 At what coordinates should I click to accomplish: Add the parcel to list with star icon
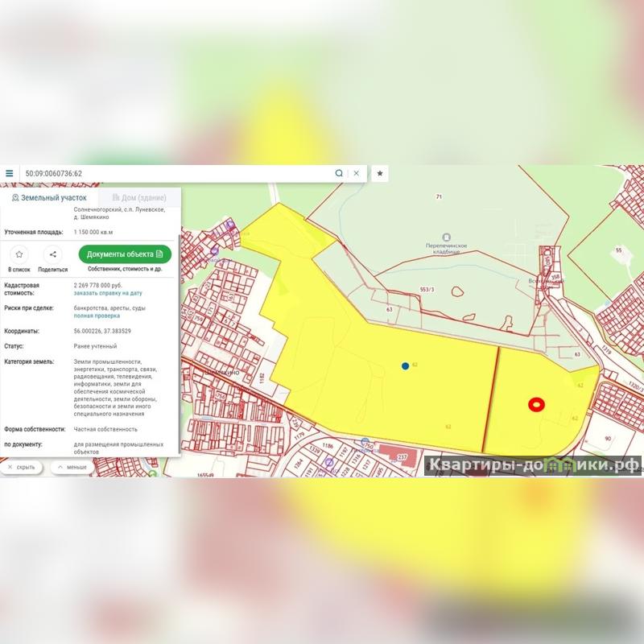pos(19,254)
